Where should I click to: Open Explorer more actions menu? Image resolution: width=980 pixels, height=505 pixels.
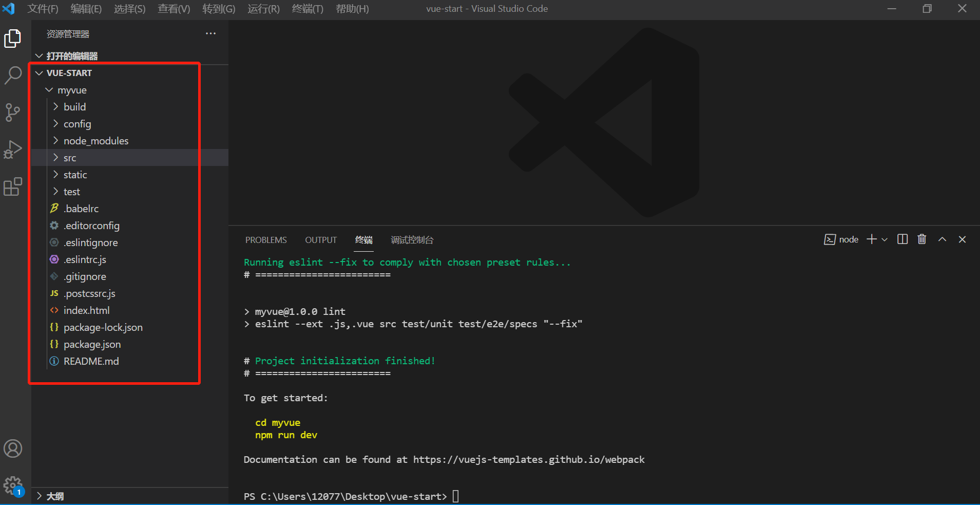pos(210,33)
